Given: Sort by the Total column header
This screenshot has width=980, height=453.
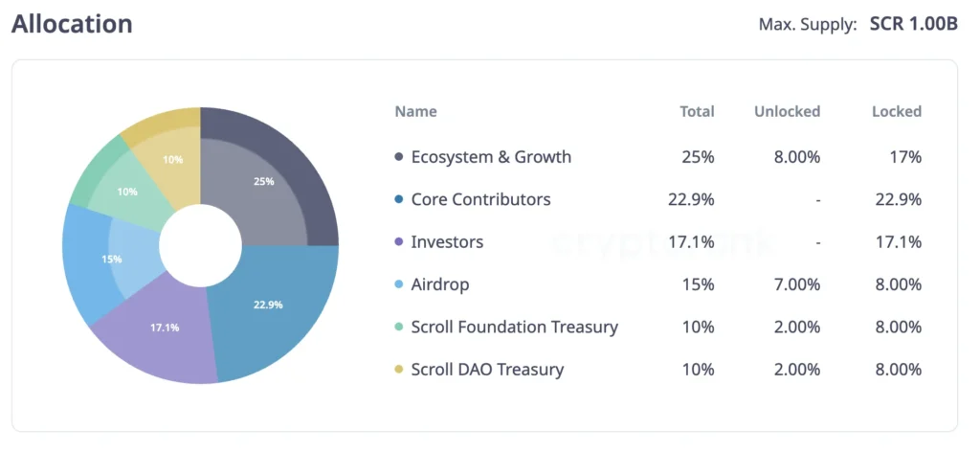Looking at the screenshot, I should (697, 111).
